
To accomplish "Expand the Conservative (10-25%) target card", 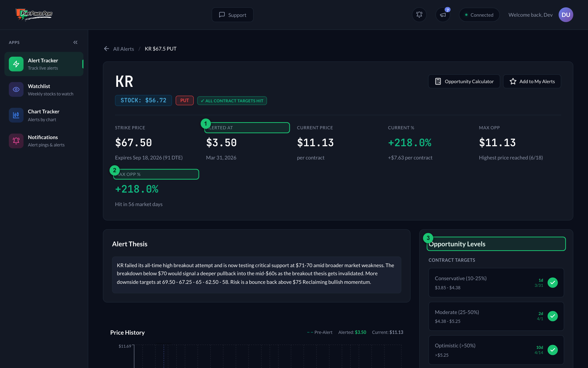I will [496, 283].
